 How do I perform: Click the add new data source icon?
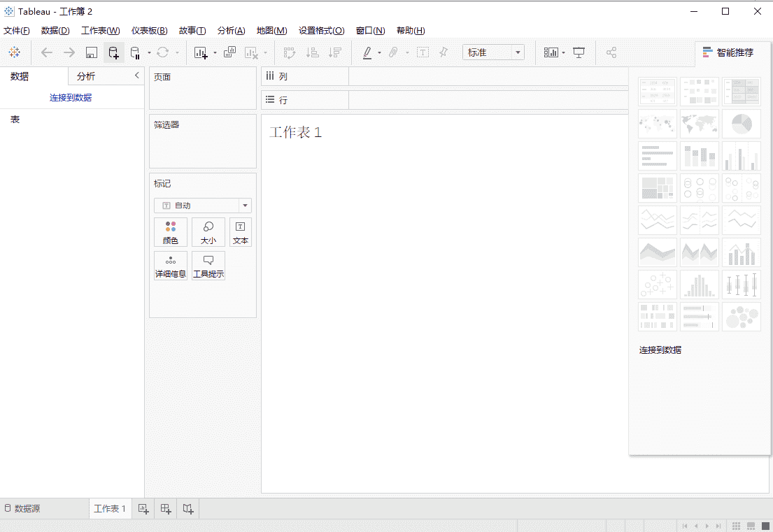tap(113, 52)
